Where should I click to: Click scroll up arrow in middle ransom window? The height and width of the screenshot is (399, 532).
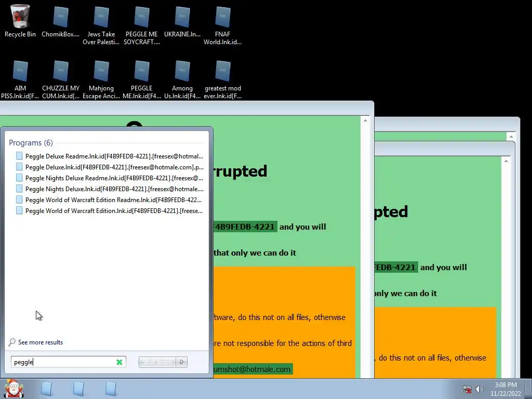(x=506, y=161)
